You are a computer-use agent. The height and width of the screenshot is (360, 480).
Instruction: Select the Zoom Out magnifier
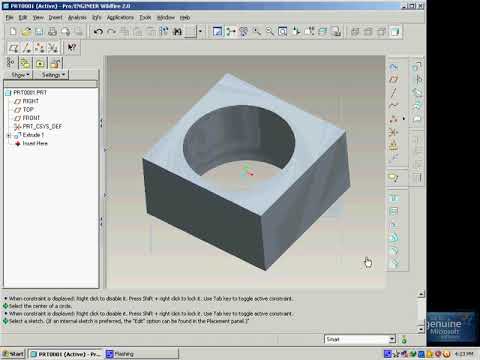(x=269, y=31)
